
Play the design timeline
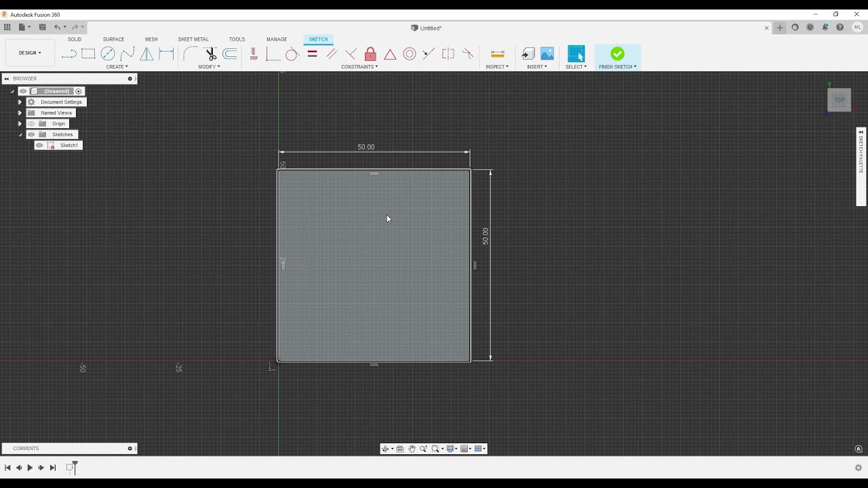click(x=30, y=468)
